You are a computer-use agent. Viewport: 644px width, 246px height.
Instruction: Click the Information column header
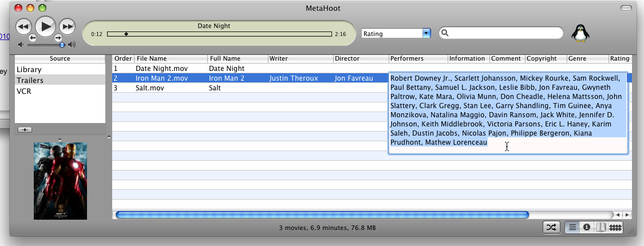469,59
